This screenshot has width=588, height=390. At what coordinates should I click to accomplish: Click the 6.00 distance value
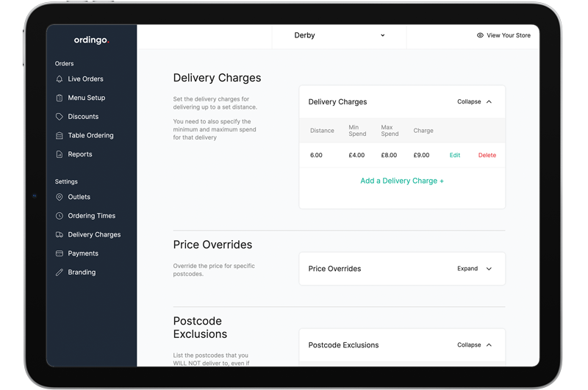click(316, 155)
